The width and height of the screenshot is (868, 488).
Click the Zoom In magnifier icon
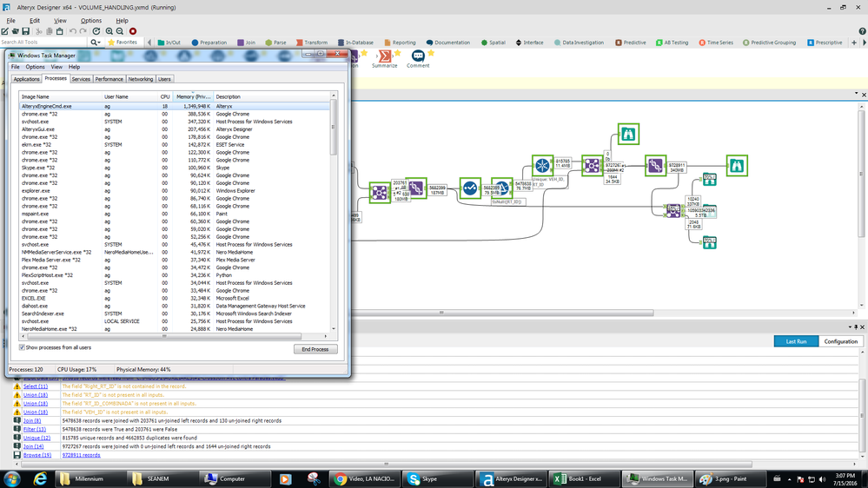click(109, 31)
